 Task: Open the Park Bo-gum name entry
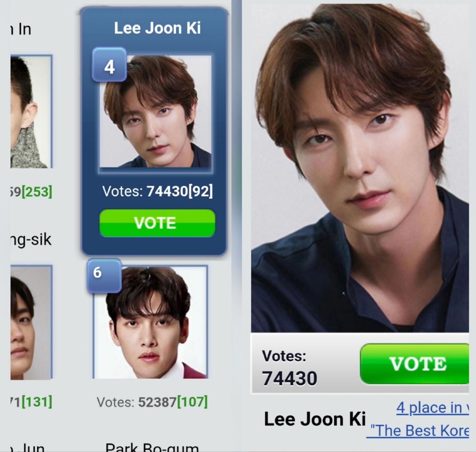click(152, 447)
